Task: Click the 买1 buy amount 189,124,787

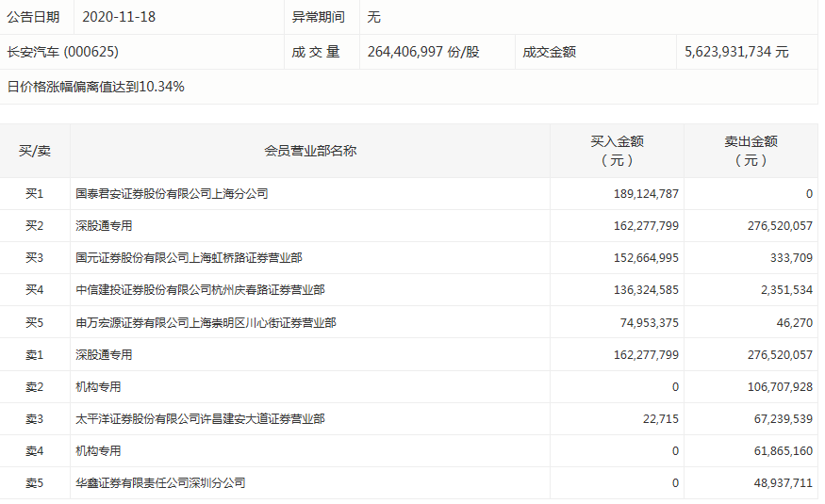Action: pyautogui.click(x=639, y=194)
